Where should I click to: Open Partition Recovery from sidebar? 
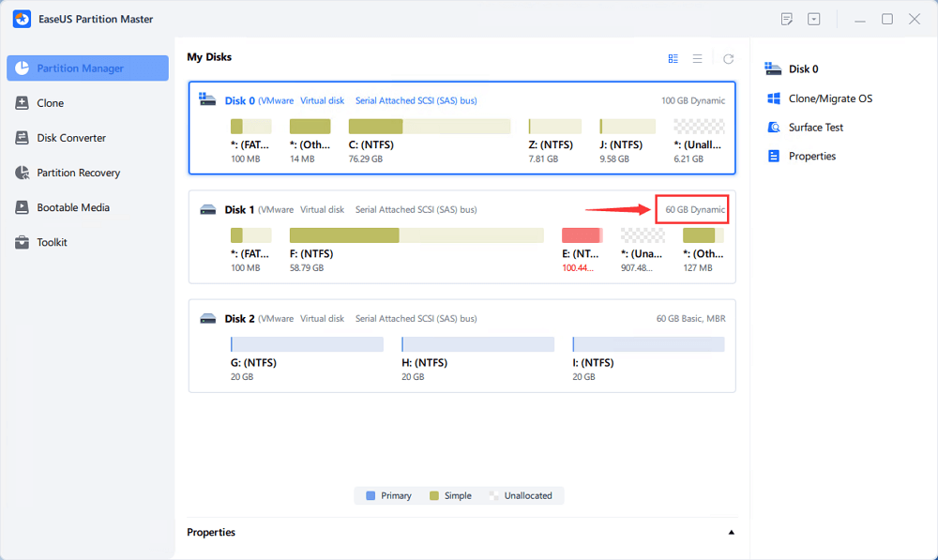pos(78,173)
